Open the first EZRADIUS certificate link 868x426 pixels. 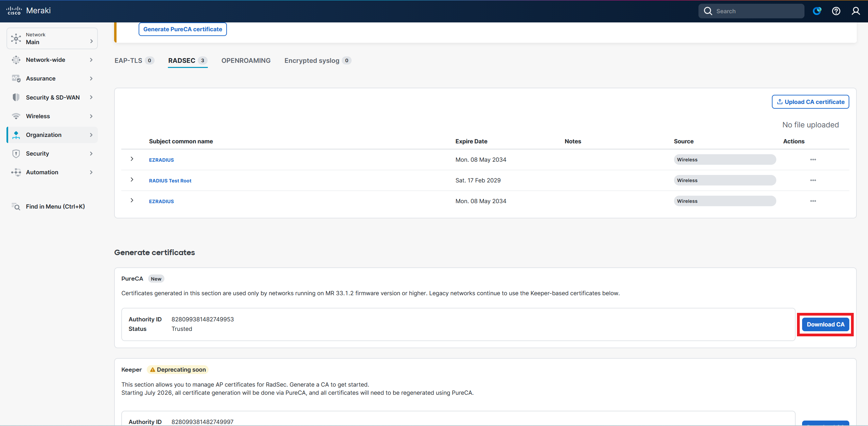click(161, 160)
